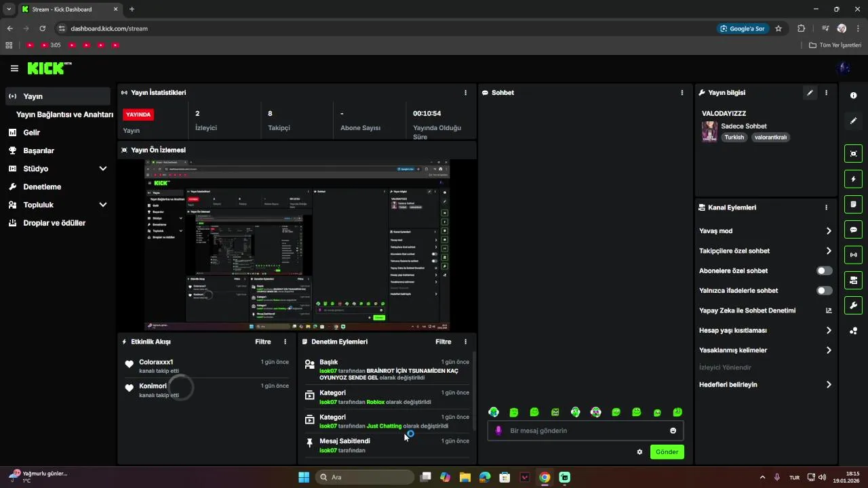Toggle the channel actions panel icon in right rail

point(853,280)
